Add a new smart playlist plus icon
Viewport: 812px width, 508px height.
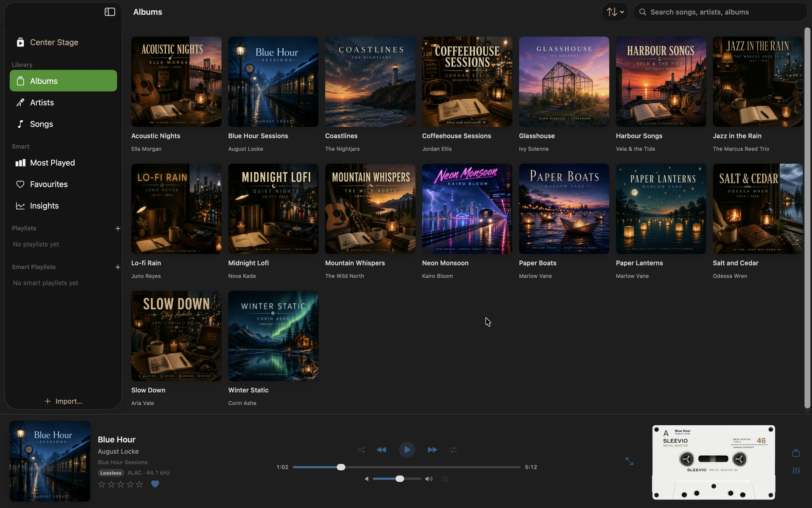(x=117, y=267)
